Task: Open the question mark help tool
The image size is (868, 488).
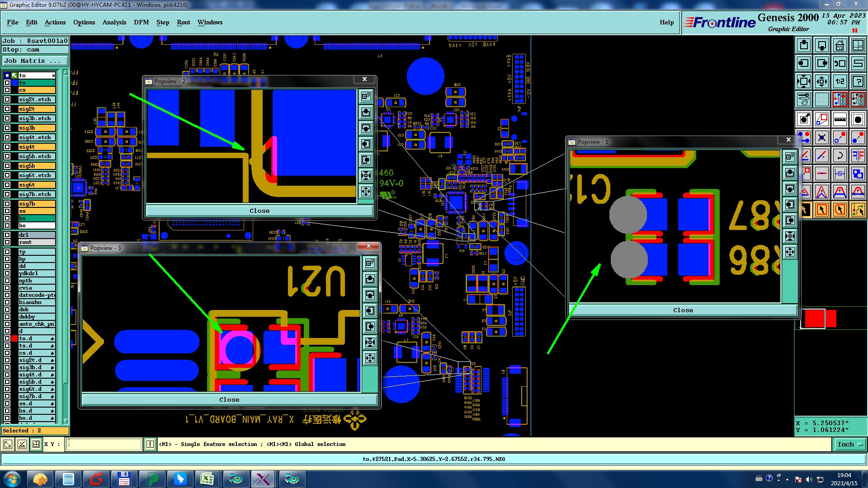Action: pos(858,81)
